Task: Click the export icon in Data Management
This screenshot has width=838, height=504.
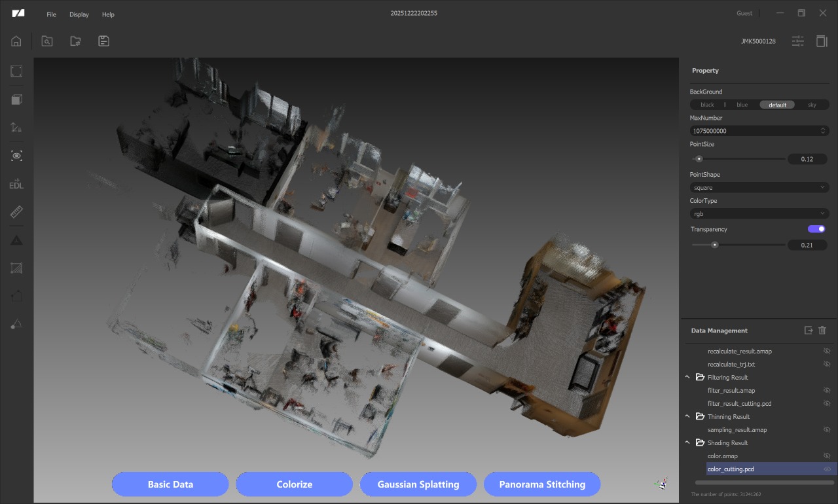Action: point(809,331)
